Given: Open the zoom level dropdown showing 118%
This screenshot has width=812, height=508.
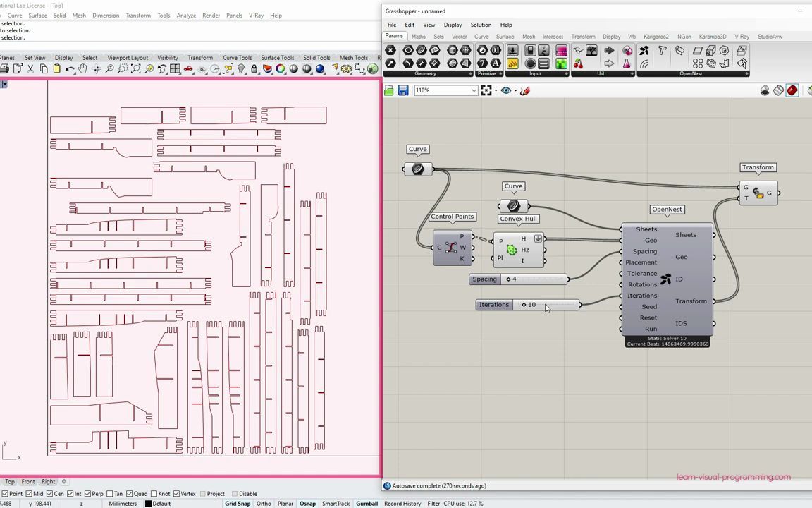Looking at the screenshot, I should click(473, 90).
